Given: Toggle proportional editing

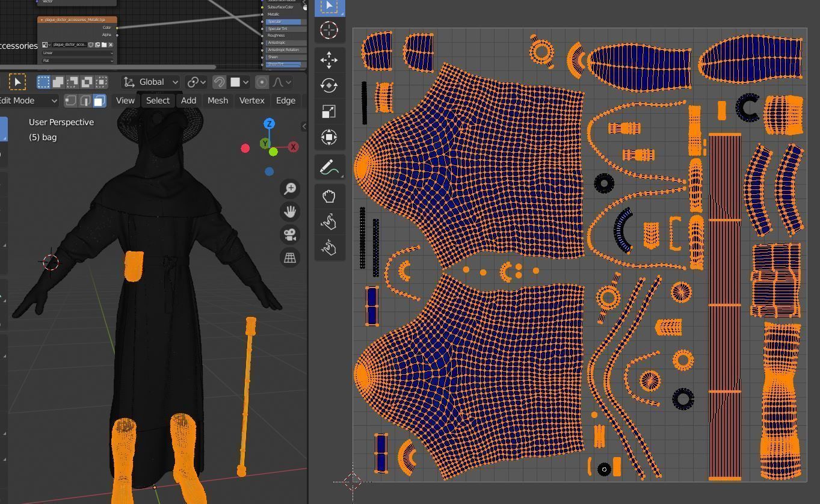Looking at the screenshot, I should [x=262, y=82].
